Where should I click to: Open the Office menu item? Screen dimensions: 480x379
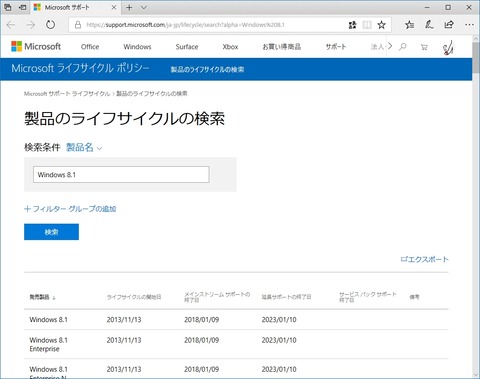pos(90,47)
